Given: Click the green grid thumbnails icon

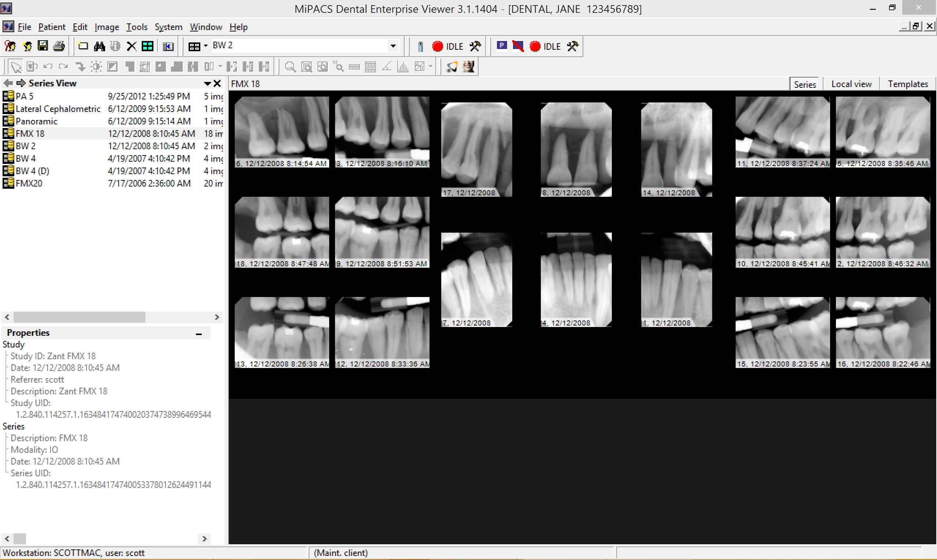Looking at the screenshot, I should click(x=147, y=46).
